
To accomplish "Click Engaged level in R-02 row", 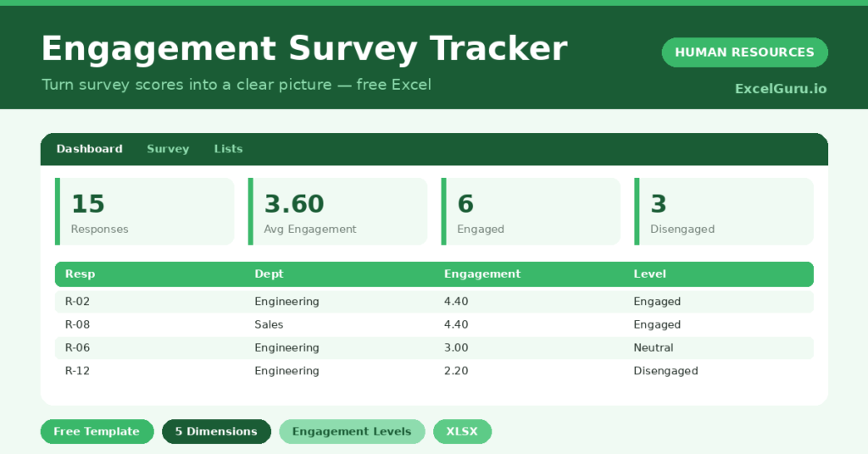I will 657,302.
